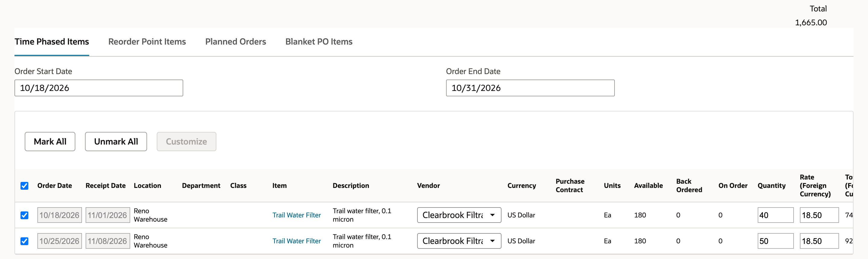Click the description text in 10/25/2026 row
Screen dimensions: 868x259
pos(362,241)
